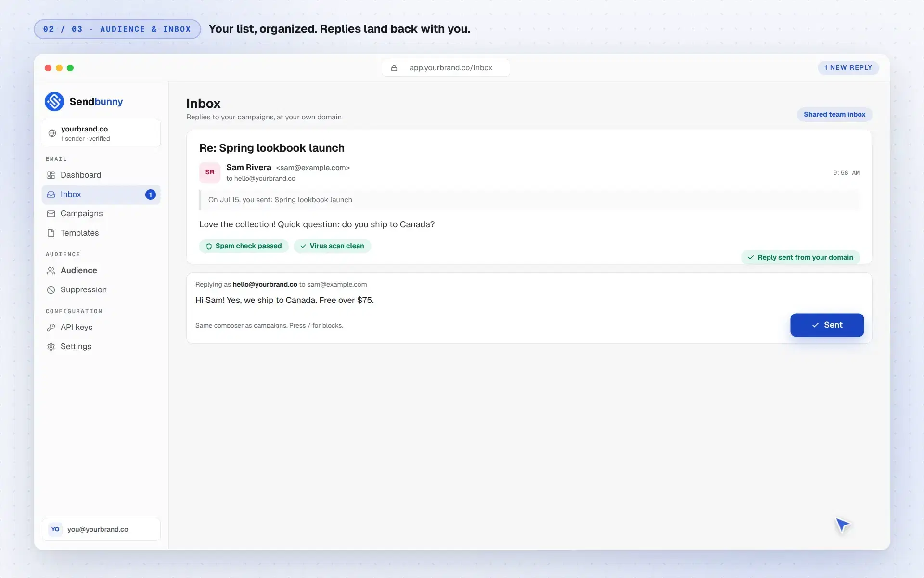The height and width of the screenshot is (578, 924).
Task: Click the <sam@example.com> address
Action: tap(313, 168)
